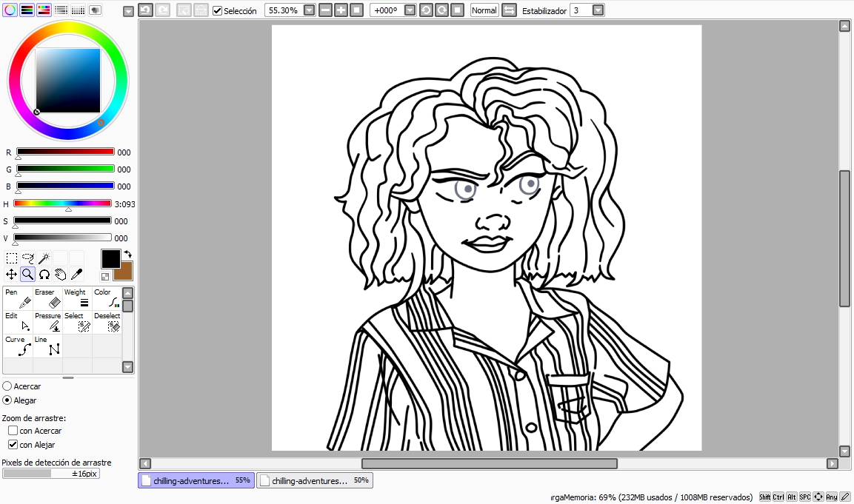Zoom out with the minus button
This screenshot has width=854, height=504.
click(325, 10)
